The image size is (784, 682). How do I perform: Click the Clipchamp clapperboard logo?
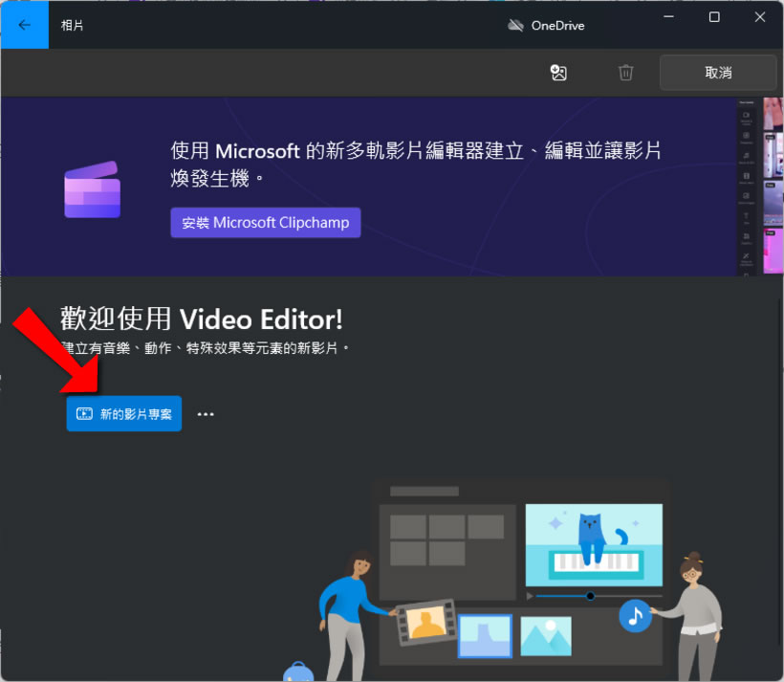tap(93, 189)
